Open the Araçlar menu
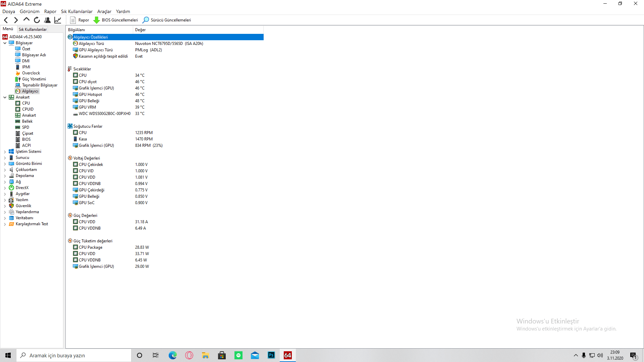This screenshot has height=362, width=644. (x=104, y=11)
